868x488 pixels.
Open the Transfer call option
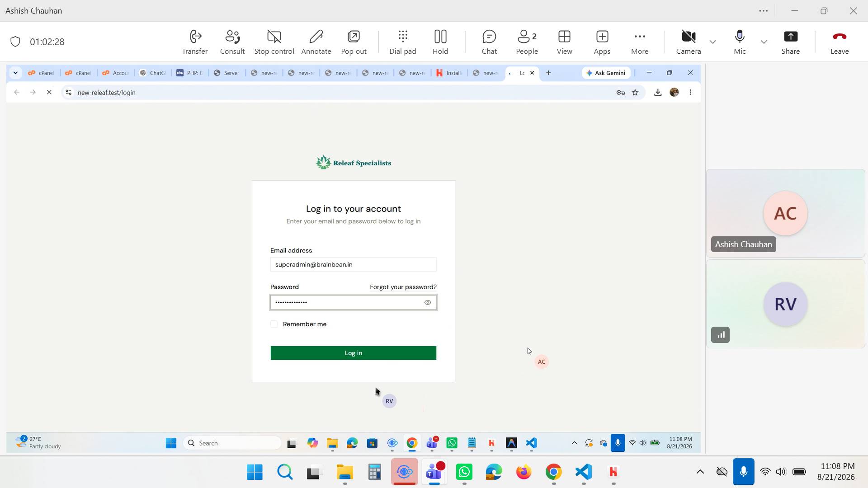195,42
